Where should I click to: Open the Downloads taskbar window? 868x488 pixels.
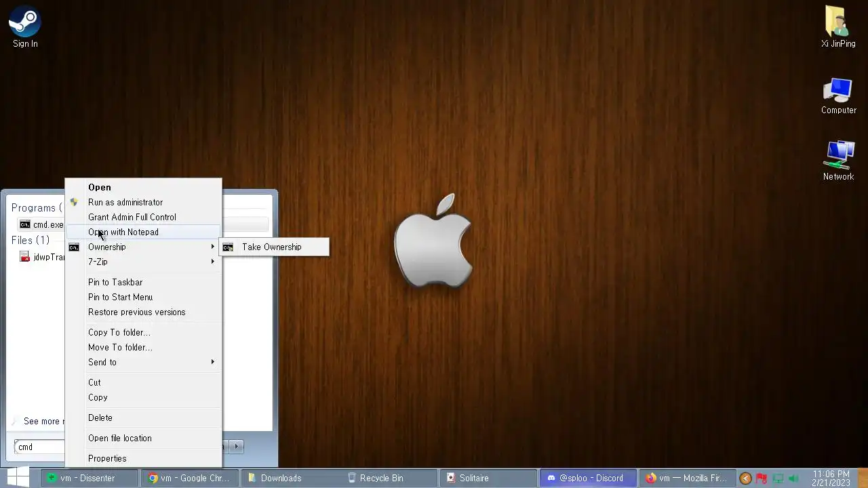tap(290, 478)
